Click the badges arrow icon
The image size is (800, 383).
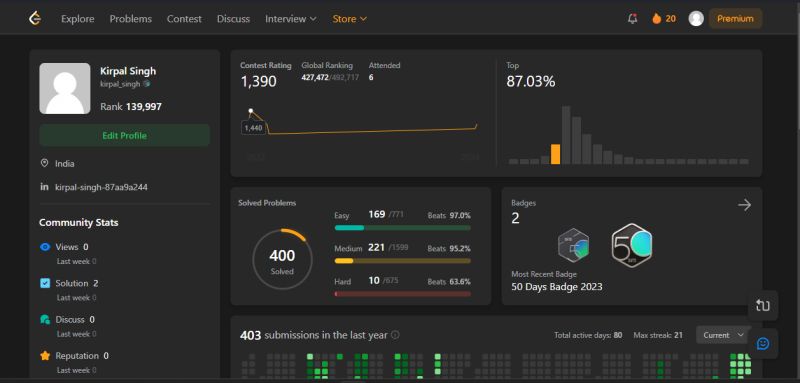[744, 205]
